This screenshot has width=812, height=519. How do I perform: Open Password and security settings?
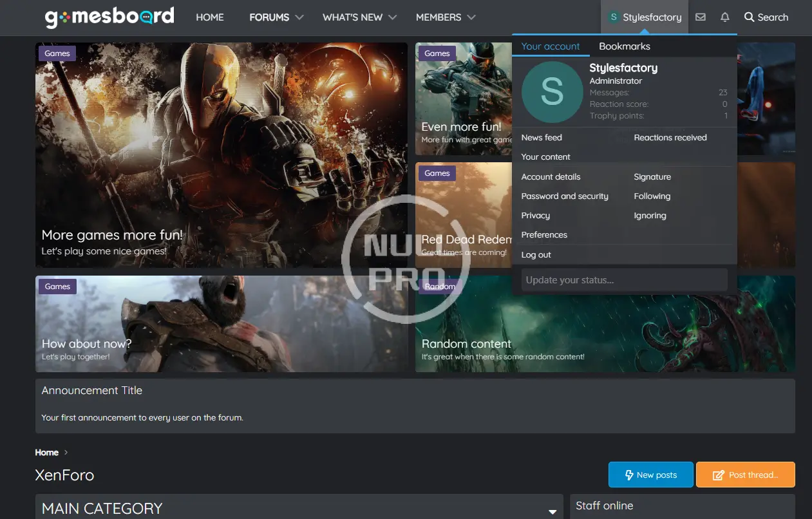565,196
